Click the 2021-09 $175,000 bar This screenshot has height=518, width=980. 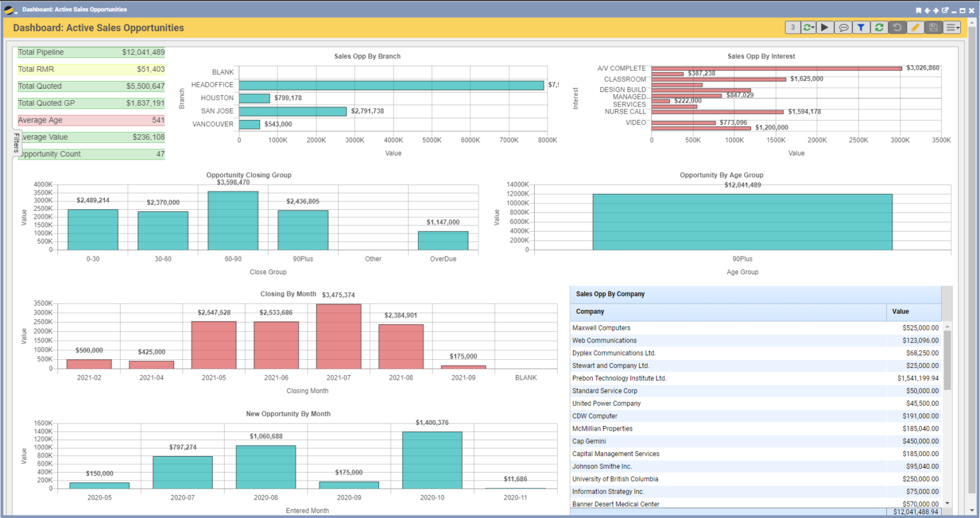[463, 367]
